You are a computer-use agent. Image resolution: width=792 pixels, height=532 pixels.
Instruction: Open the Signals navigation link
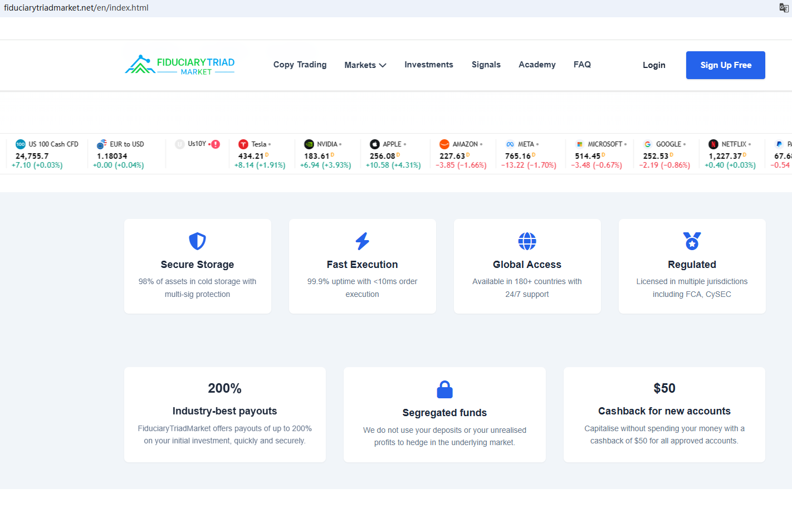486,65
